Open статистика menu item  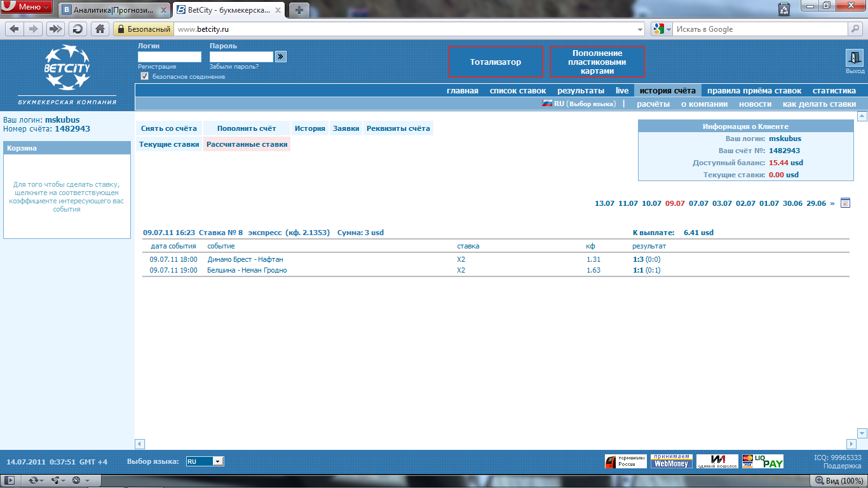834,90
